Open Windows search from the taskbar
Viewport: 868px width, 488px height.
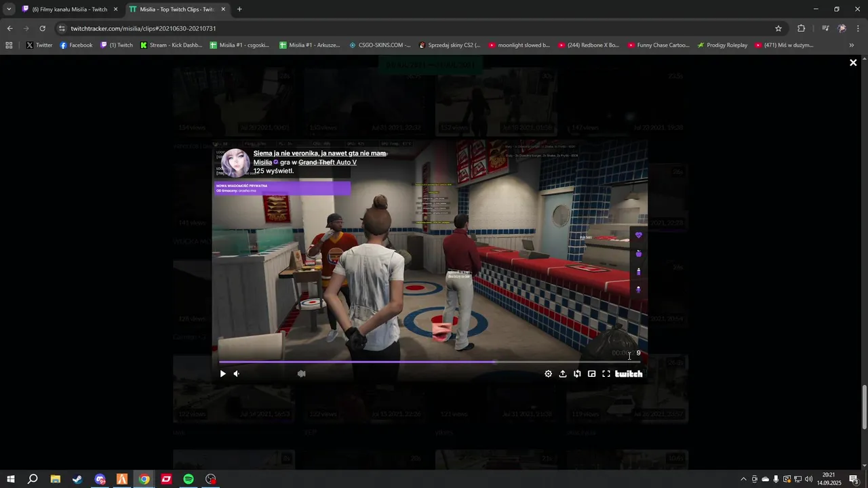[33, 479]
